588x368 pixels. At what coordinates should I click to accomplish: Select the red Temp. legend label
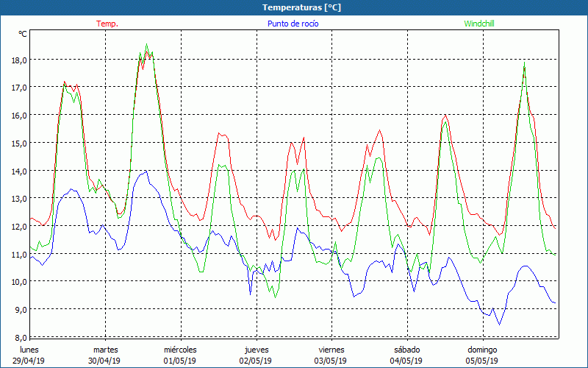pos(107,24)
